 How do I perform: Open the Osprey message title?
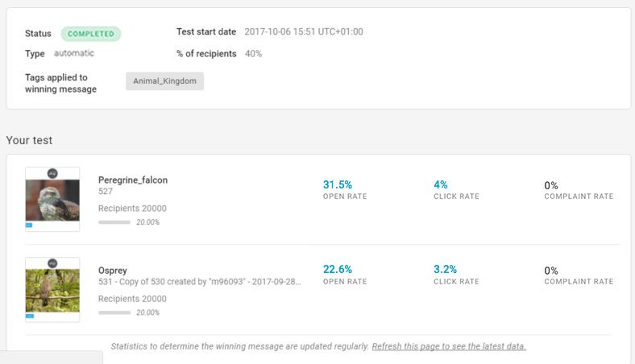pyautogui.click(x=113, y=271)
